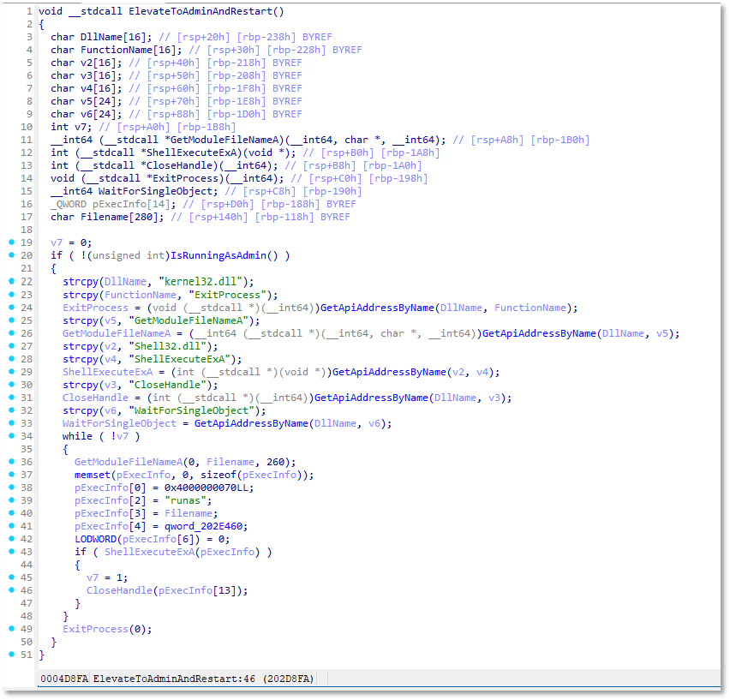Click the 0004D8FA offset in status bar
The width and height of the screenshot is (730, 700).
point(63,679)
